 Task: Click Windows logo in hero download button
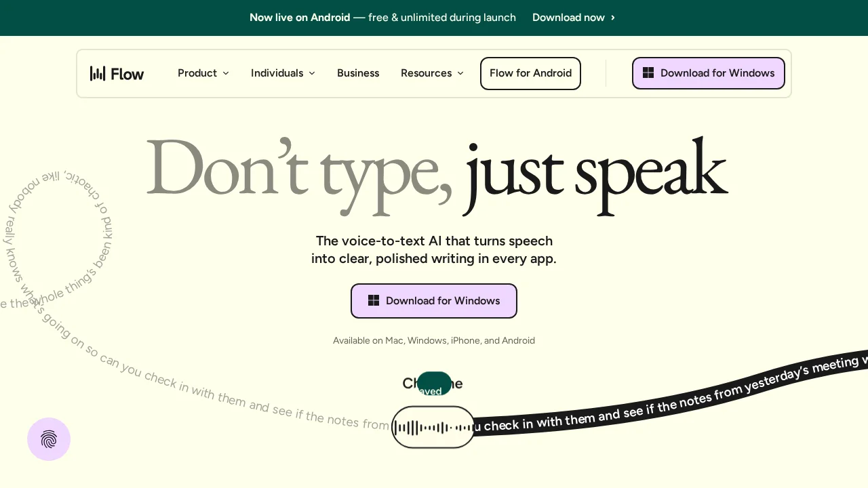pos(374,301)
